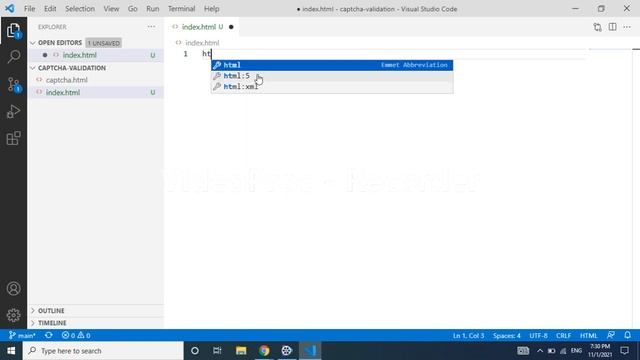Image resolution: width=640 pixels, height=360 pixels.
Task: Launch File Explorer from taskbar
Action: click(241, 351)
